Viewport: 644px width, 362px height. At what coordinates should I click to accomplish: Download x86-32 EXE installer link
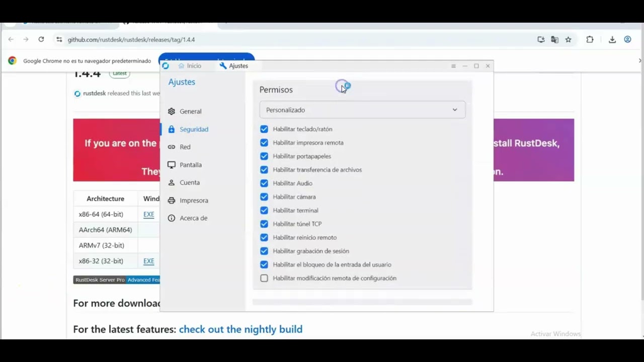pos(149,261)
